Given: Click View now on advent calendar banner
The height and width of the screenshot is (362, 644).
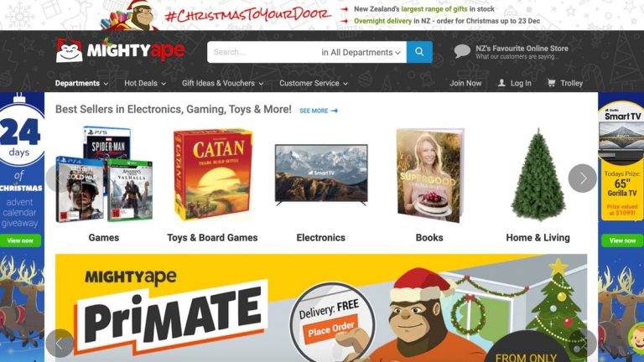Looking at the screenshot, I should pyautogui.click(x=20, y=240).
